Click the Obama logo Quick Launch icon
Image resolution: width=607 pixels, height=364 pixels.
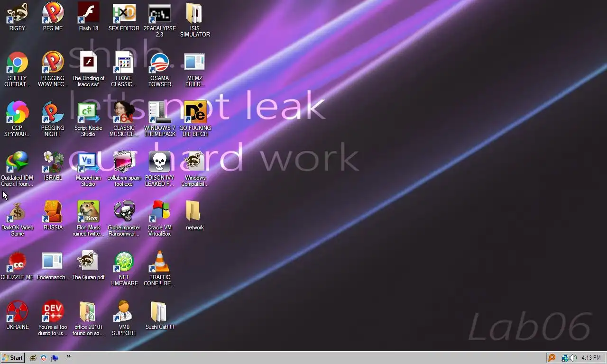pos(44,358)
